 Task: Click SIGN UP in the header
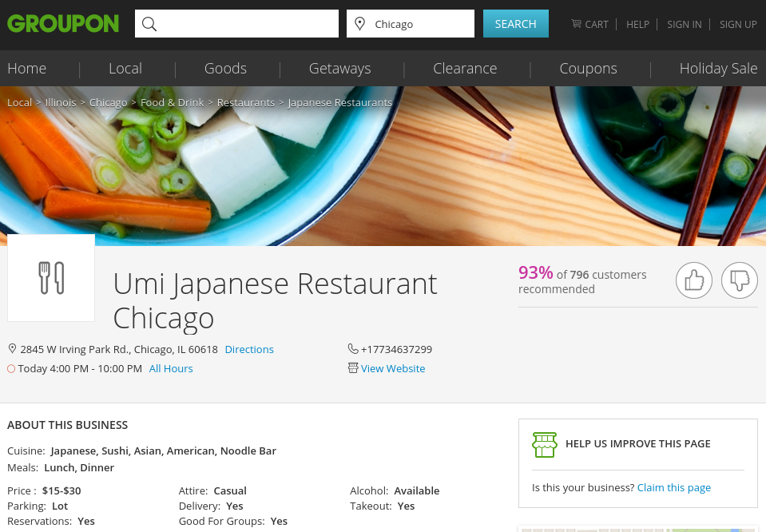point(738,24)
